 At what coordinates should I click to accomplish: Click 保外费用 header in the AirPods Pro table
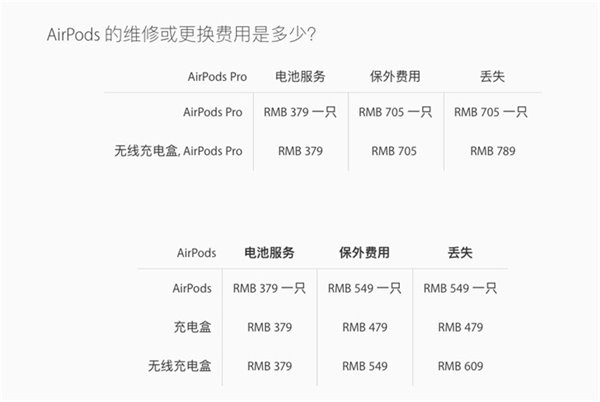394,75
